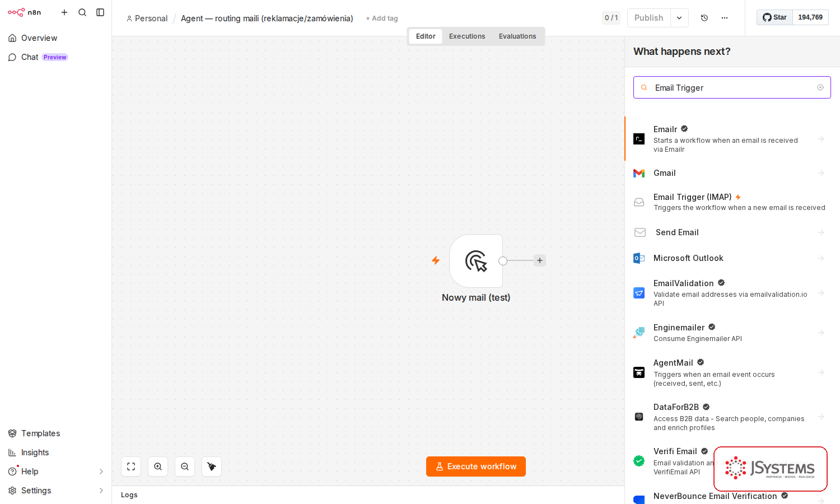
Task: Select EmailValidation node
Action: [x=732, y=293]
